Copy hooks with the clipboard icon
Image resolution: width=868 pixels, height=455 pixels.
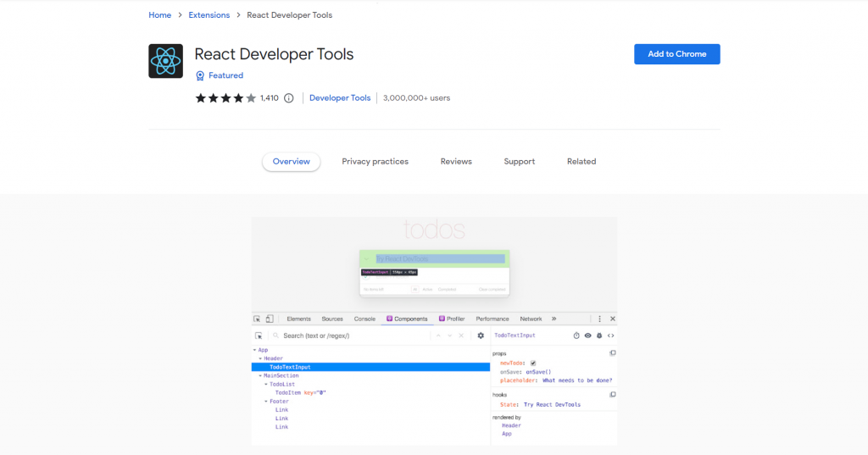613,395
